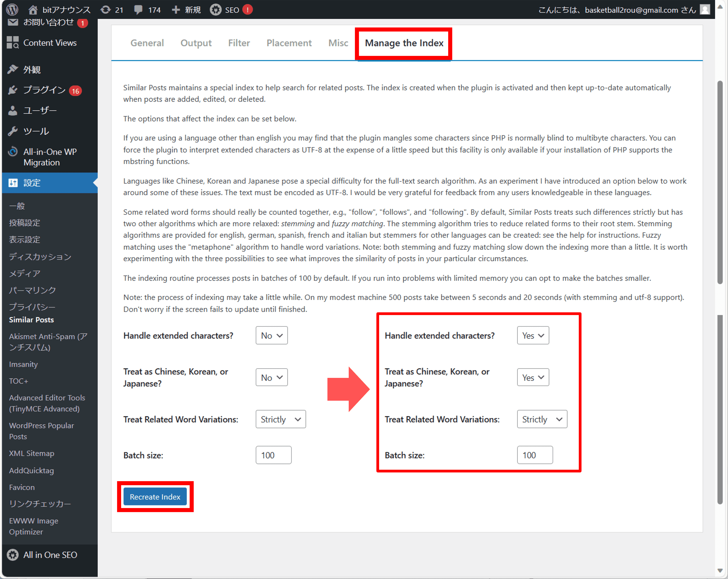Open WordPress Popular Posts settings

click(x=41, y=431)
